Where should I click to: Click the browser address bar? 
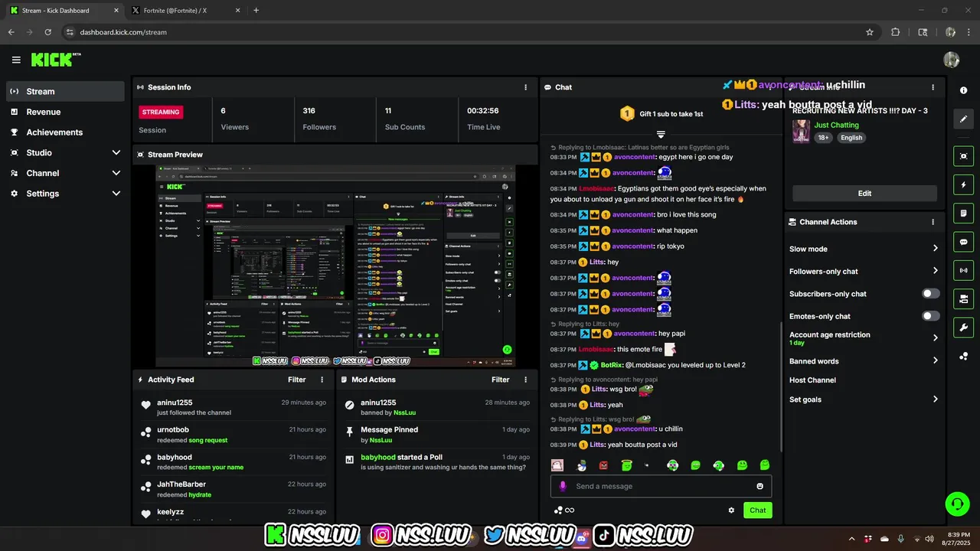[x=467, y=32]
